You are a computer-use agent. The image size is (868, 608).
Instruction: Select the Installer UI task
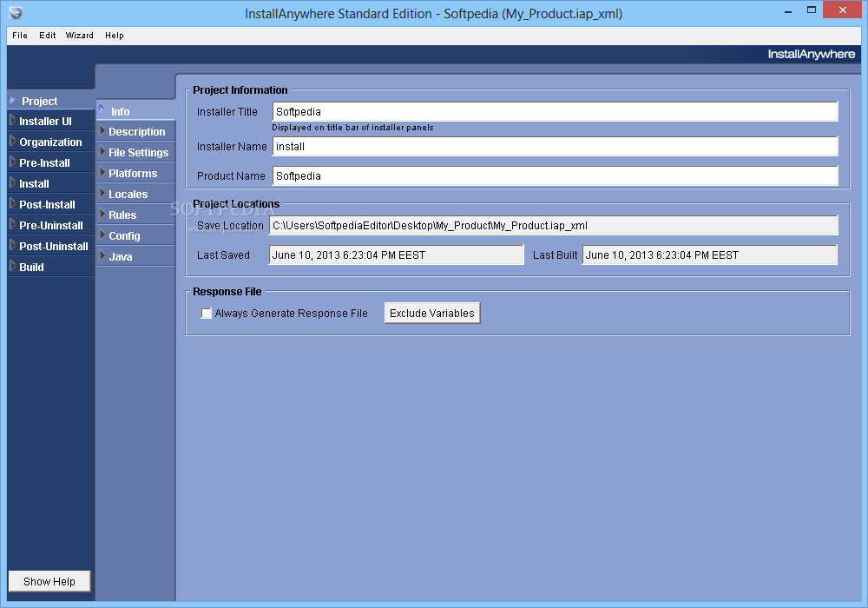pos(51,122)
